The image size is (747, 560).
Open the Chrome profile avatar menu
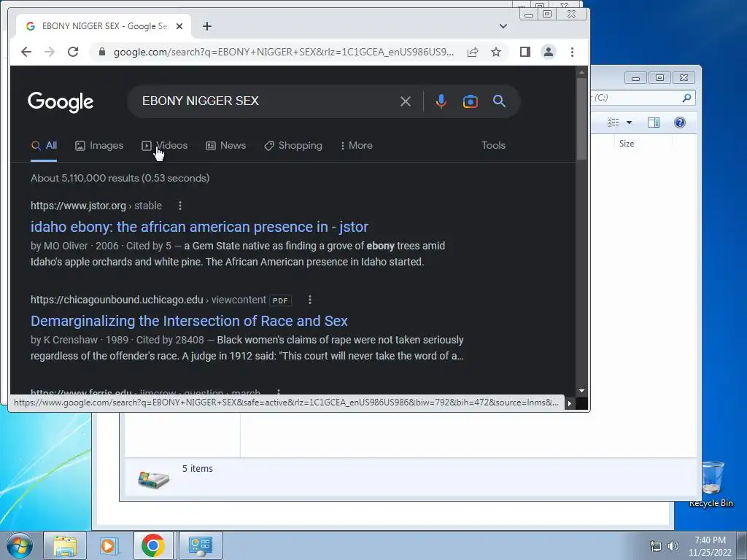[549, 52]
